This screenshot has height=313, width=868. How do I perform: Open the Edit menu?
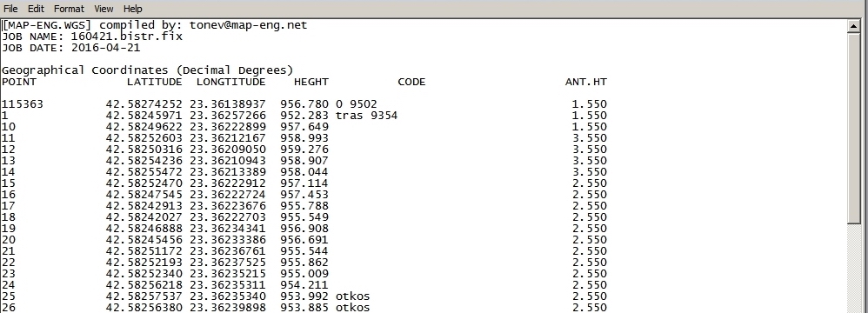pyautogui.click(x=36, y=9)
